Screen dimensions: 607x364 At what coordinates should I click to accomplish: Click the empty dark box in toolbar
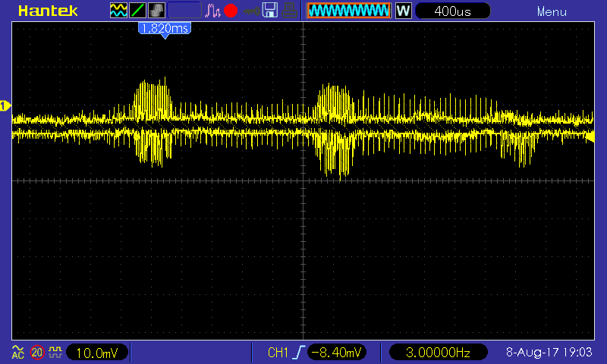click(x=184, y=11)
